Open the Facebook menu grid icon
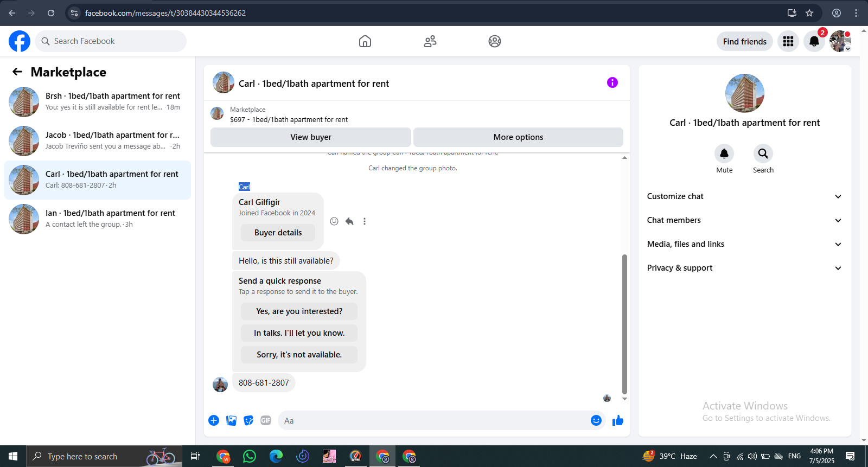The height and width of the screenshot is (467, 868). coord(788,41)
